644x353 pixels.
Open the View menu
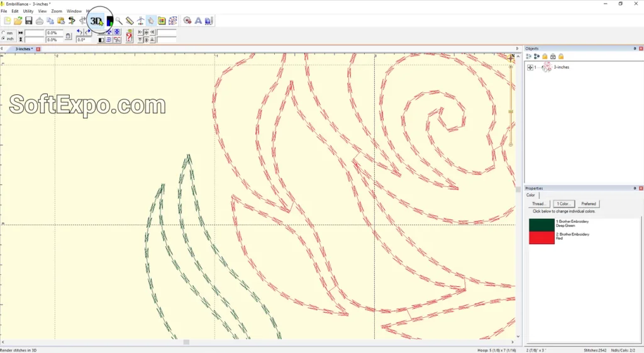pyautogui.click(x=42, y=11)
